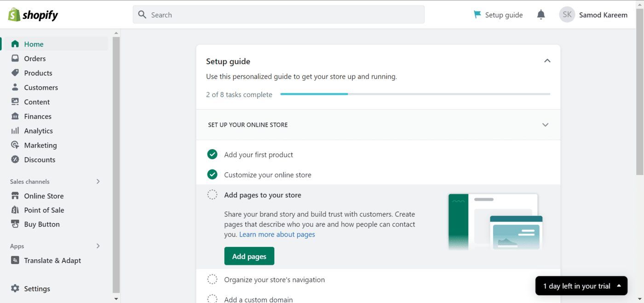Open Translate & Adapt app link
Image resolution: width=644 pixels, height=303 pixels.
52,260
